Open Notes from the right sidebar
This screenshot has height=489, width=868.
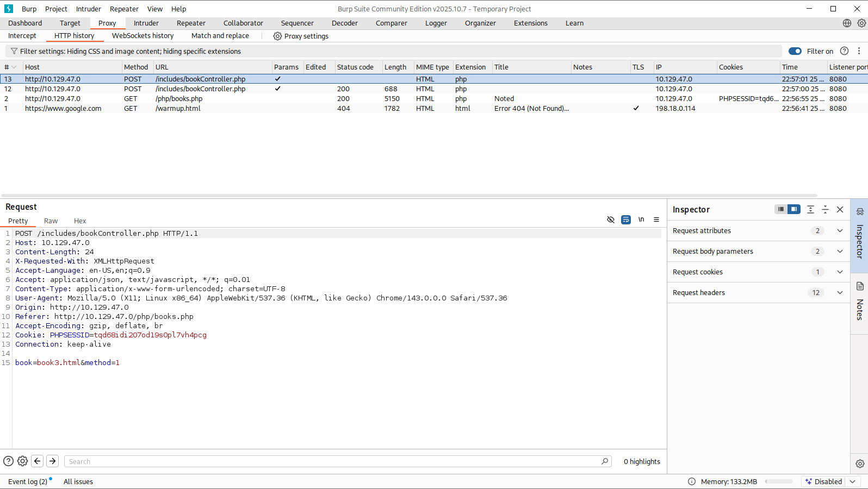pyautogui.click(x=860, y=302)
